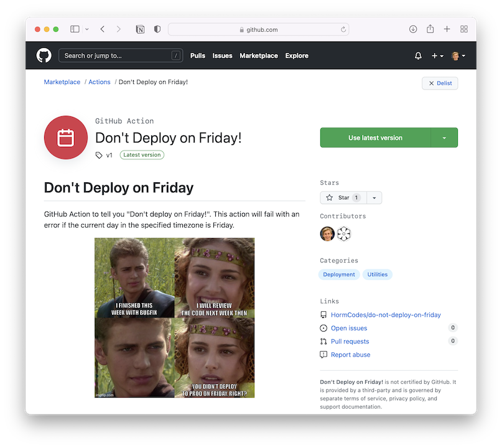
Task: Report abuse for this action
Action: pos(351,355)
